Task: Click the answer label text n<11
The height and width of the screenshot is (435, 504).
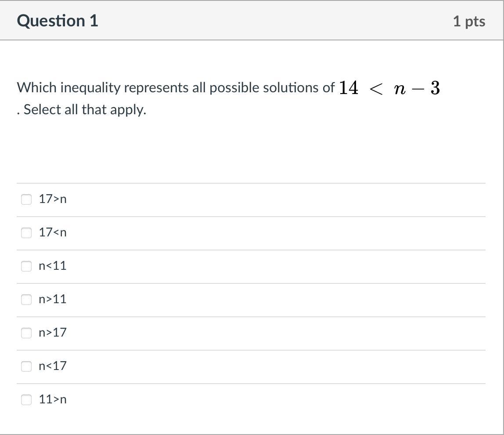Action: [x=53, y=266]
